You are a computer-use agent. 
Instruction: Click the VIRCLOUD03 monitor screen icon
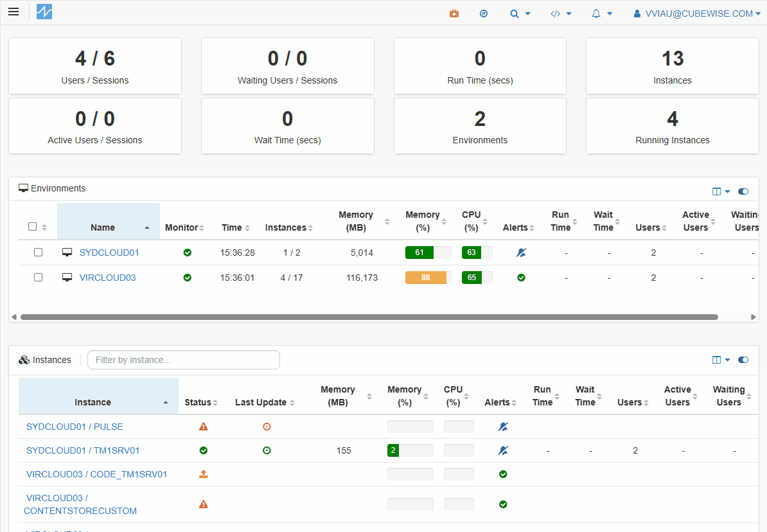click(67, 277)
